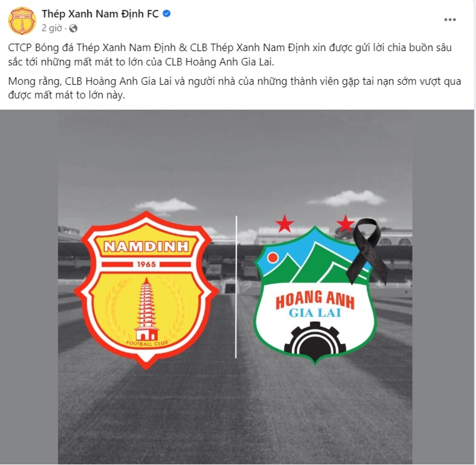Open the Thép Xanh Nam Định FC page name
The image size is (476, 465).
coord(100,14)
